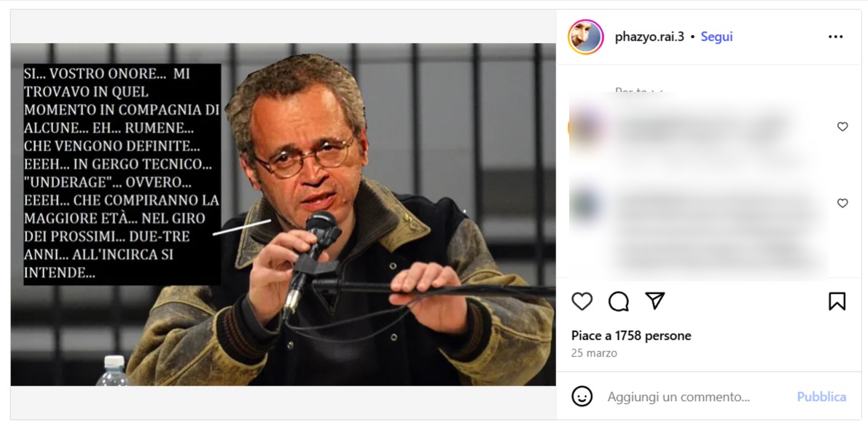Submit comment with Pubblica button
Image resolution: width=868 pixels, height=423 pixels.
(x=821, y=397)
